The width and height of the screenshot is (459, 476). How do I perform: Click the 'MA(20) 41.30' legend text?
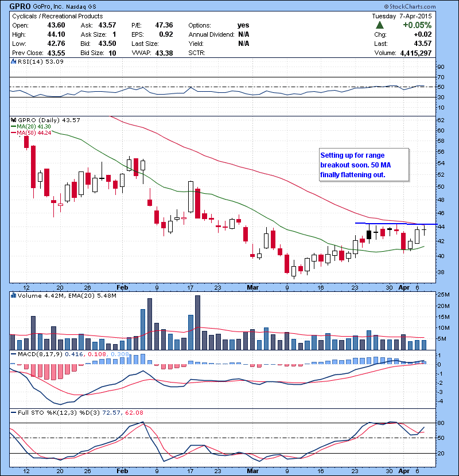[34, 127]
